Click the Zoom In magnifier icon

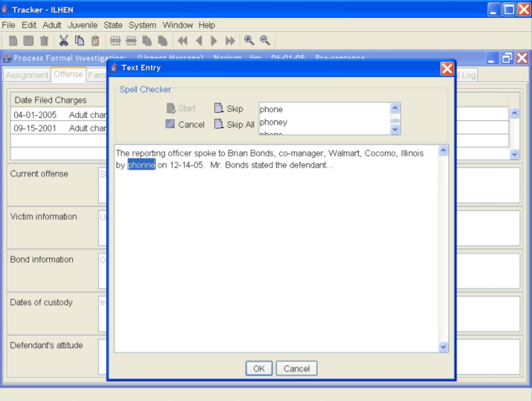tap(249, 41)
